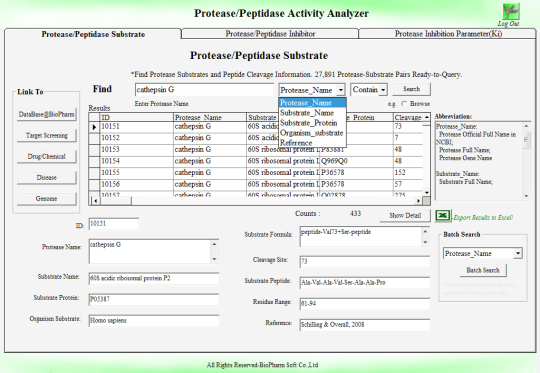This screenshot has height=373, width=540.
Task: Open the Contain match-type dropdown
Action: point(383,90)
